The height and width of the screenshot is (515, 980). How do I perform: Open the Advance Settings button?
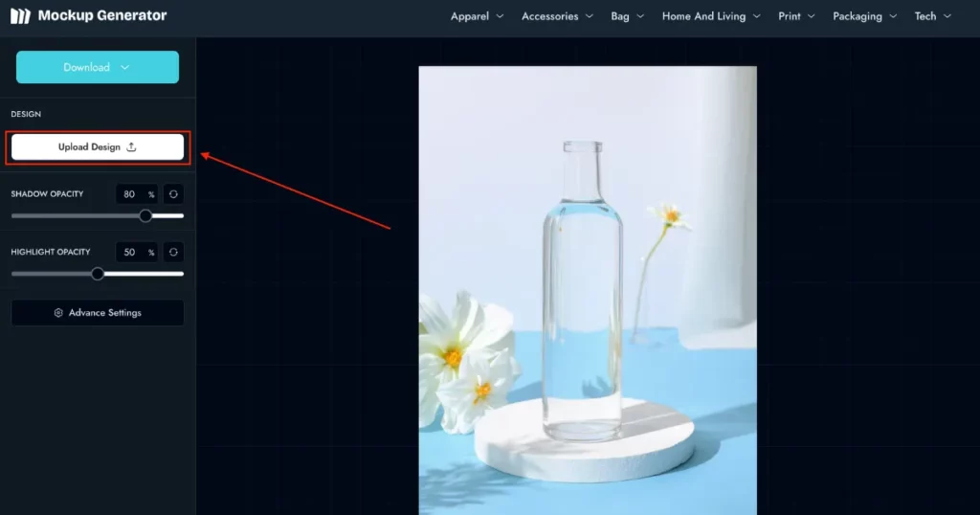coord(98,313)
